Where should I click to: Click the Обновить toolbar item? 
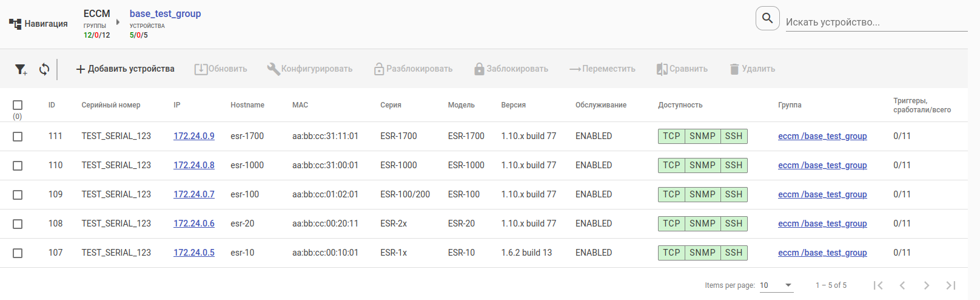(221, 69)
